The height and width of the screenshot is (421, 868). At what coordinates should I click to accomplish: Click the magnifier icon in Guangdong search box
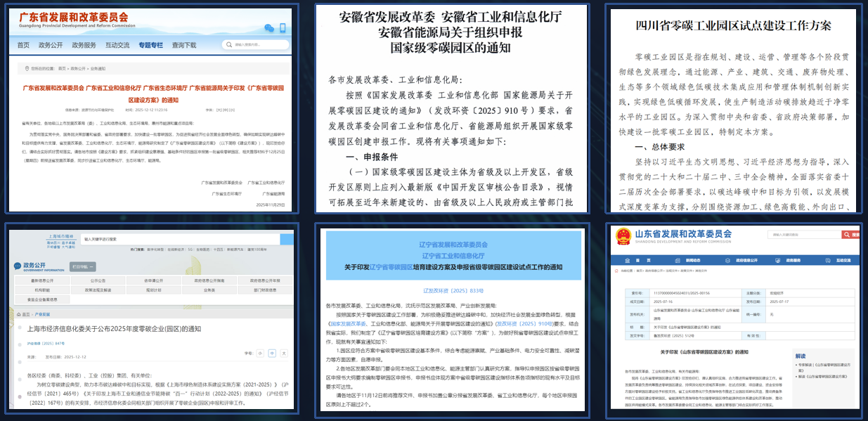click(229, 45)
